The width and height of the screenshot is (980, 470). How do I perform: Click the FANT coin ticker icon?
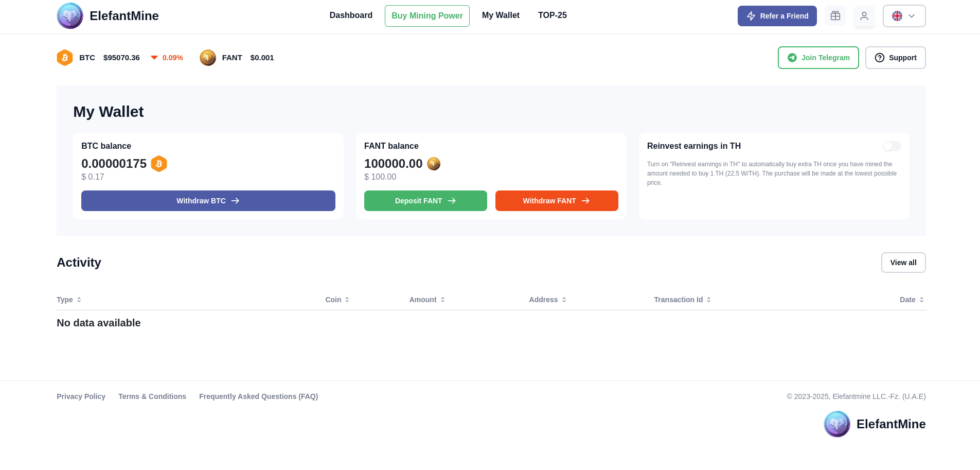pyautogui.click(x=208, y=58)
